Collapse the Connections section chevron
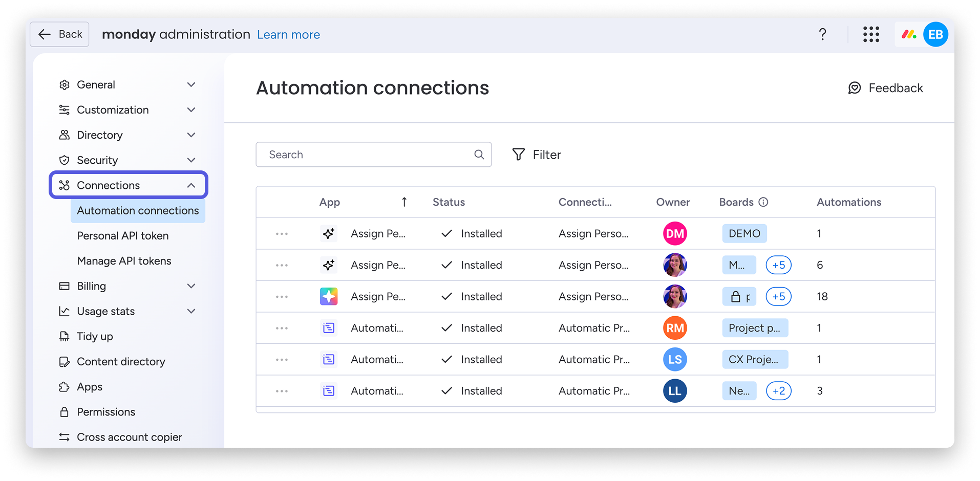 pos(191,185)
